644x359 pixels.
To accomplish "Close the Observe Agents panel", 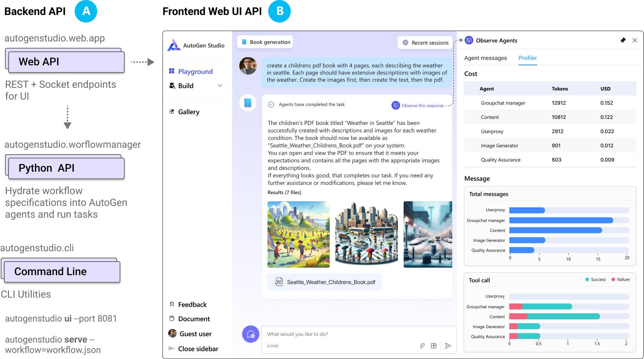I will (x=635, y=40).
